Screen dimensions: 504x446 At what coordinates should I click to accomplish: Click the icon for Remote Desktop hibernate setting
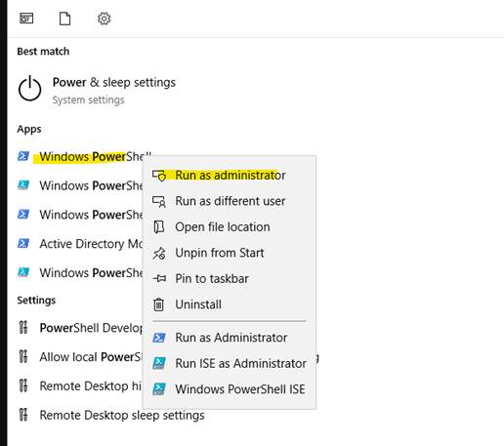[x=23, y=385]
